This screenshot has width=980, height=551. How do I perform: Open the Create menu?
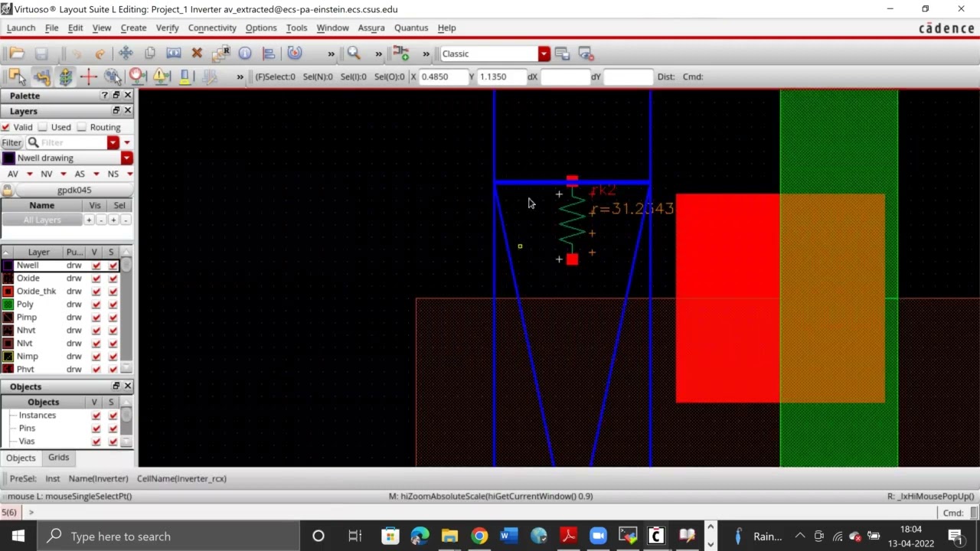[133, 28]
